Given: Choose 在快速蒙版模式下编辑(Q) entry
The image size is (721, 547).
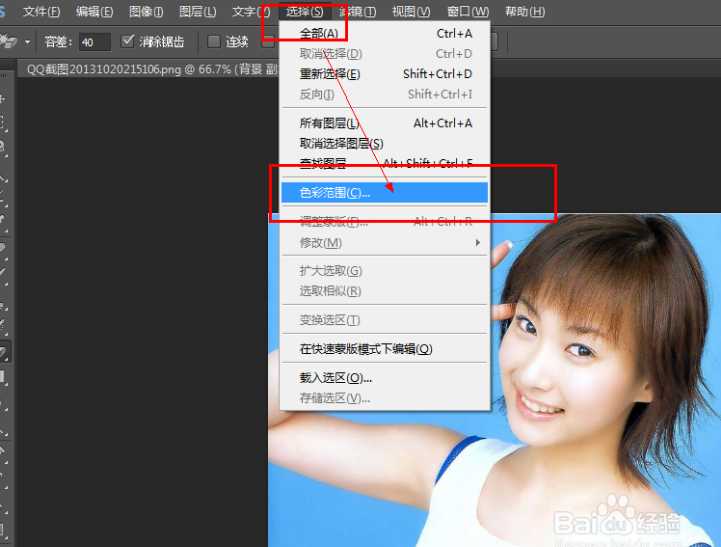Looking at the screenshot, I should coord(385,349).
